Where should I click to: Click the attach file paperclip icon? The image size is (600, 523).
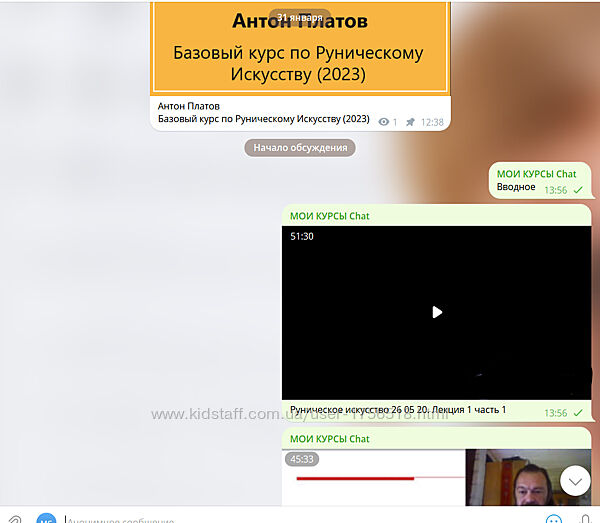click(14, 520)
